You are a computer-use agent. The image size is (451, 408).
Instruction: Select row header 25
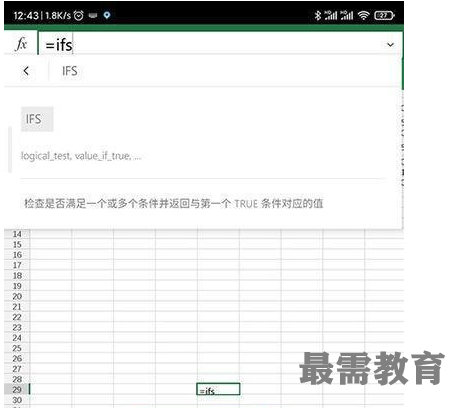point(17,348)
